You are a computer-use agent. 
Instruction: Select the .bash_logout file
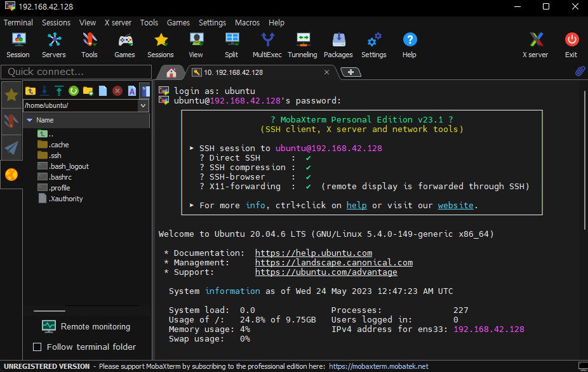[x=63, y=166]
